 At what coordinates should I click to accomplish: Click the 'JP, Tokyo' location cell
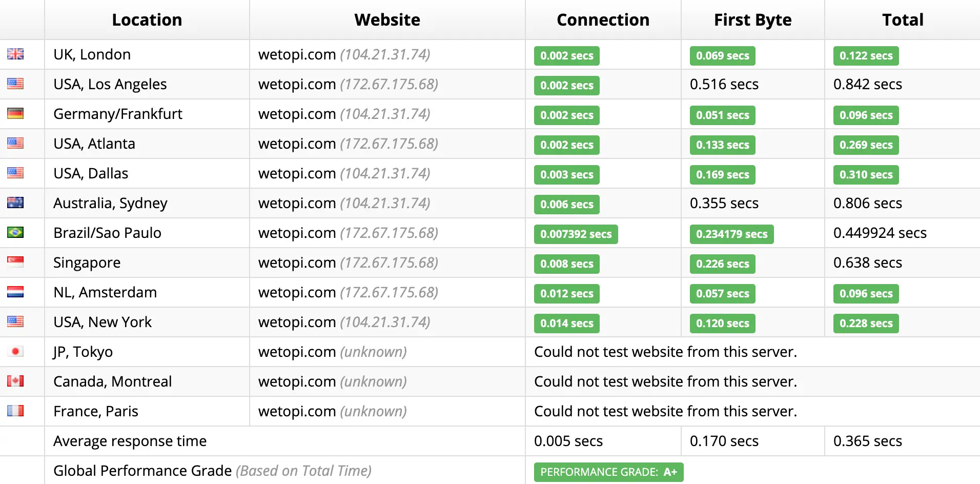pos(147,352)
